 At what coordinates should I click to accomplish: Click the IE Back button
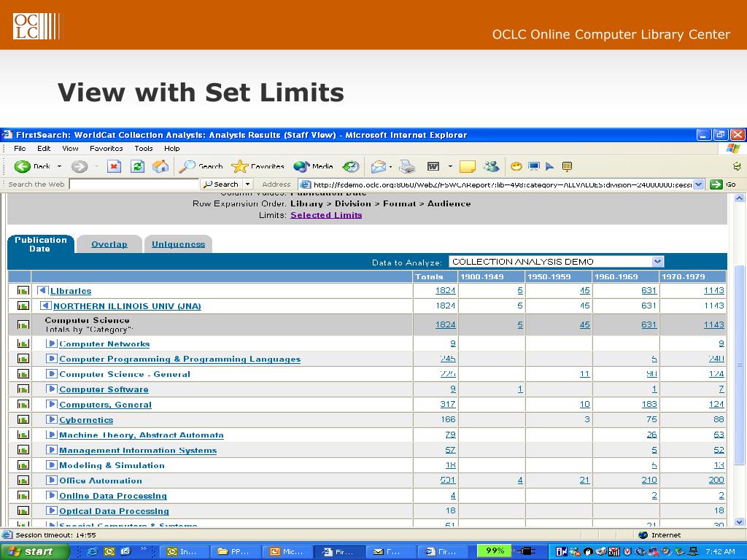32,166
